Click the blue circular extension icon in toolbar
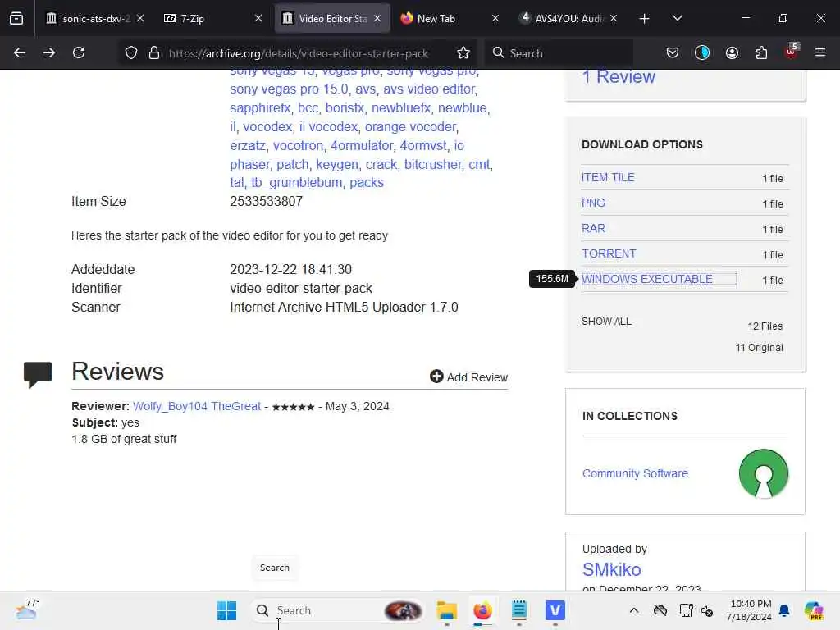The height and width of the screenshot is (630, 840). [x=702, y=52]
